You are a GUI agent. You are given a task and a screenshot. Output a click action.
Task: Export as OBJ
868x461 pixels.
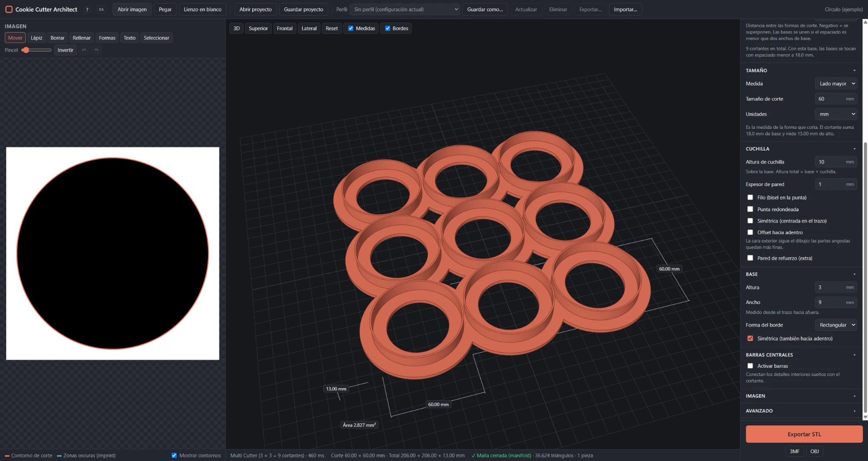pos(815,451)
